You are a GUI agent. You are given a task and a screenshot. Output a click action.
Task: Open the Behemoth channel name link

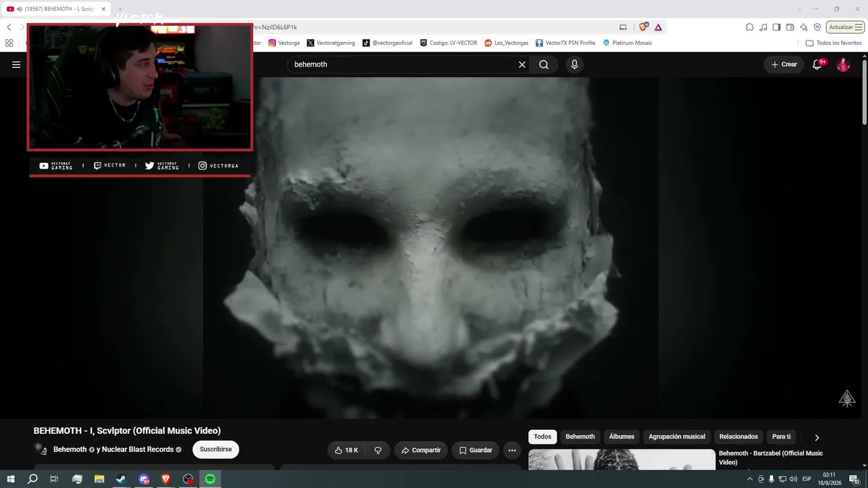pyautogui.click(x=70, y=449)
